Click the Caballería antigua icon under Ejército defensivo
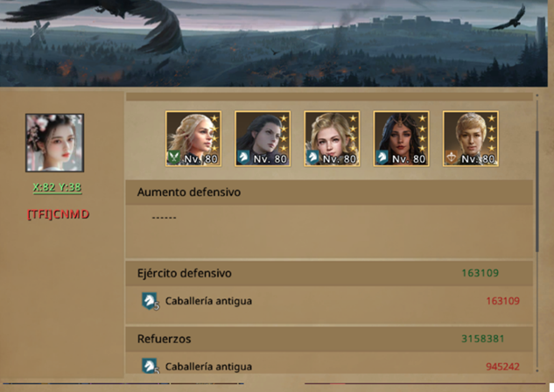This screenshot has width=554, height=392. (151, 301)
